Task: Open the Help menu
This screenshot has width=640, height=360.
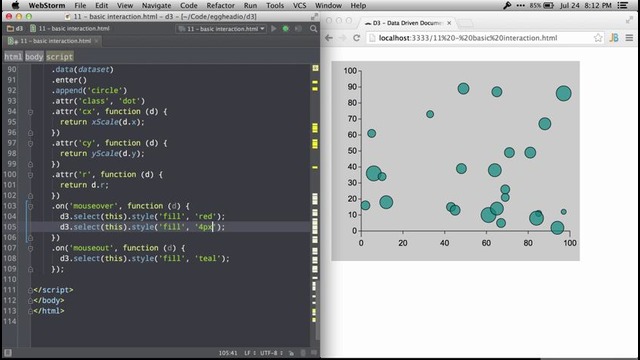Action: 358,5
